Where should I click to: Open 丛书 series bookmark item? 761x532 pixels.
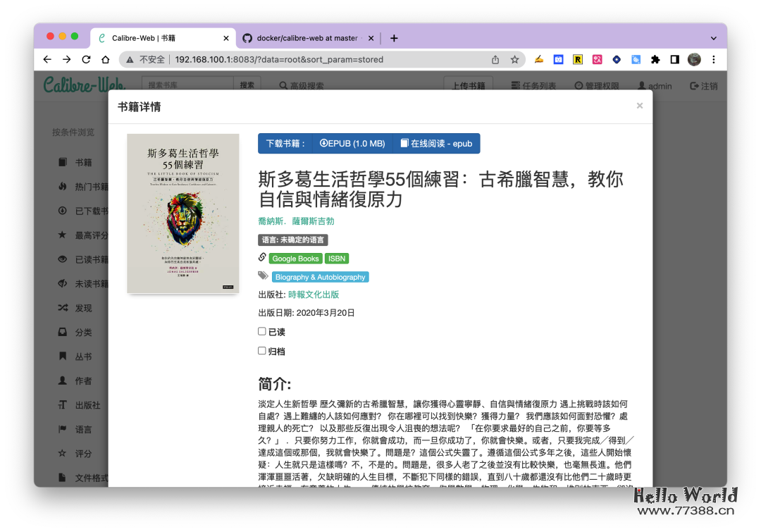pos(75,357)
